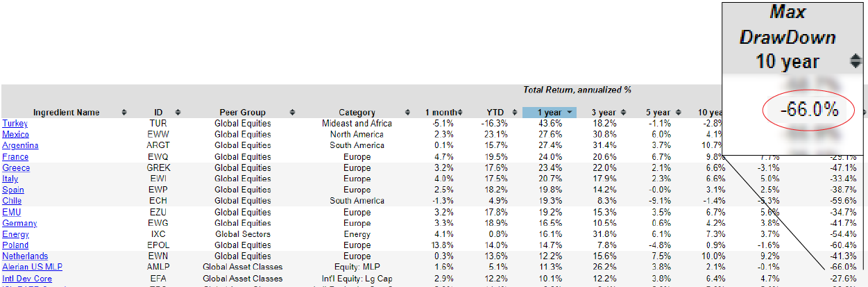The image size is (868, 287).
Task: Follow the Argentina link
Action: [x=20, y=145]
